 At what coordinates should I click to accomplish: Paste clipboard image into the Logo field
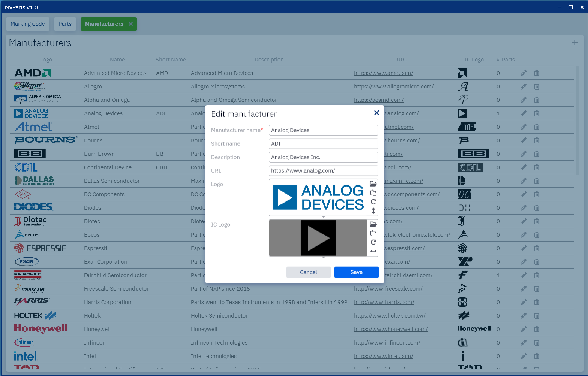373,193
